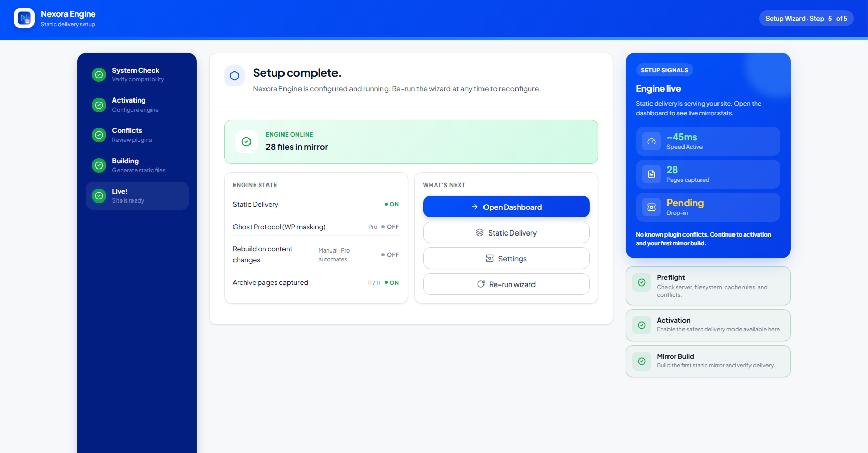Click the Activating step checkmark icon
Image resolution: width=868 pixels, height=453 pixels.
[98, 105]
